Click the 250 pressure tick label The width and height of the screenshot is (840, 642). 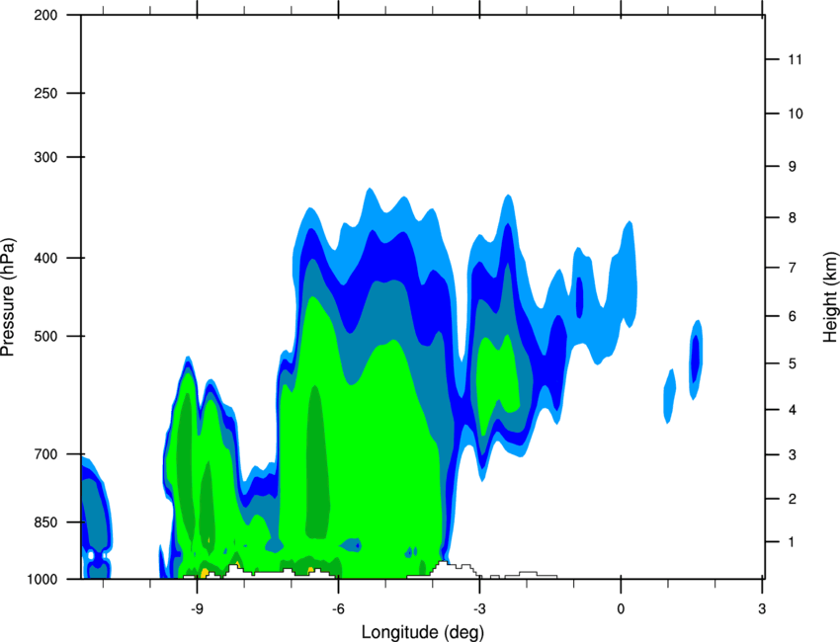tap(45, 93)
